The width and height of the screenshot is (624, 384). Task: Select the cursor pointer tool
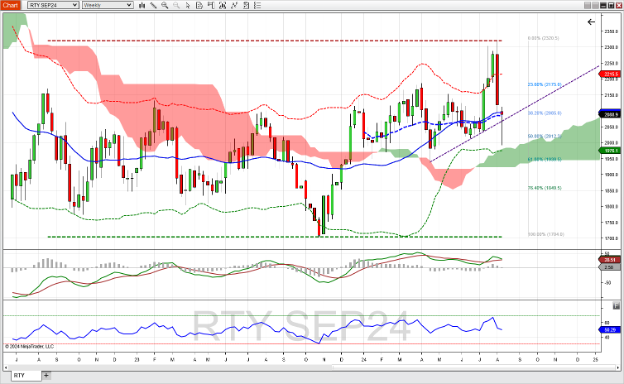[x=188, y=5]
